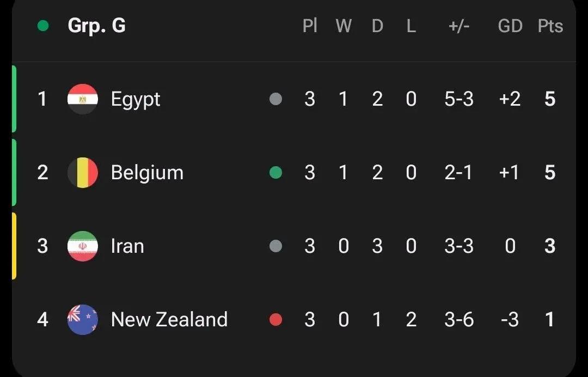Click Egypt's 5-3 goals record

coord(459,99)
